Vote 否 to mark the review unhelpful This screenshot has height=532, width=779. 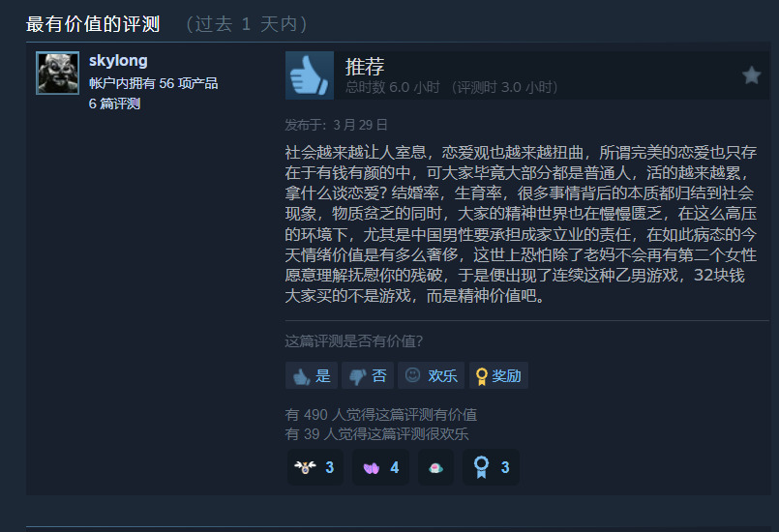[368, 375]
